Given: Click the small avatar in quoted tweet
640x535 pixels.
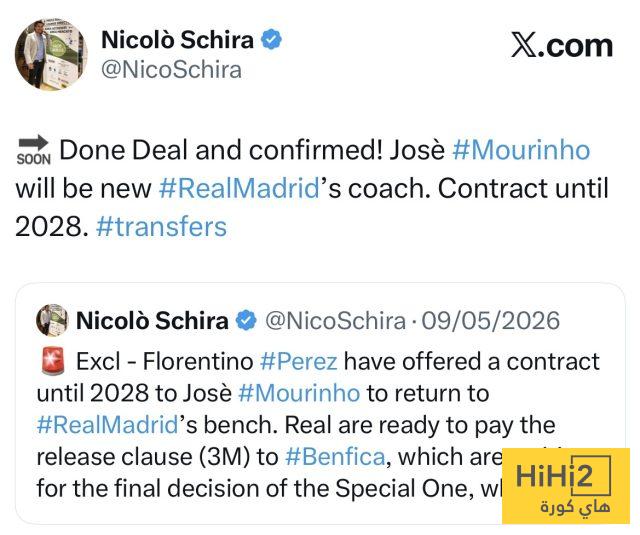Looking at the screenshot, I should tap(52, 320).
